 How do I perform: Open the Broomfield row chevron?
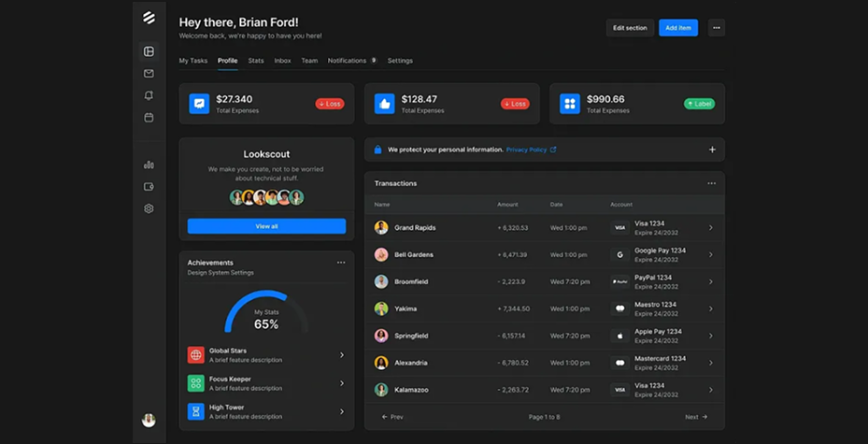point(711,281)
